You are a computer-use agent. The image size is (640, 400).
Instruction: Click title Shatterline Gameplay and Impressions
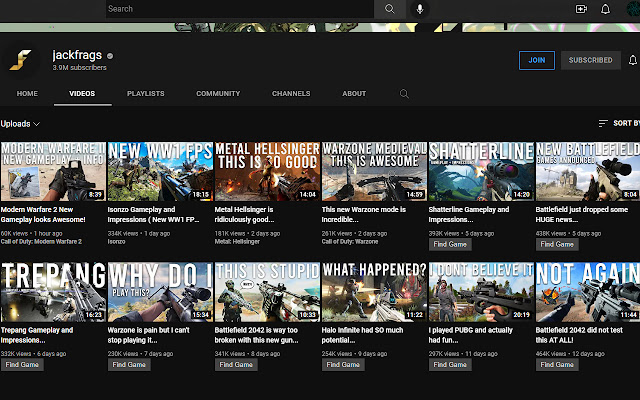click(469, 214)
